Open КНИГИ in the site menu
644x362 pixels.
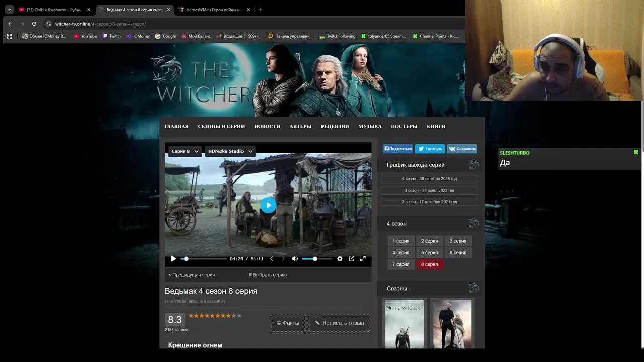point(436,126)
